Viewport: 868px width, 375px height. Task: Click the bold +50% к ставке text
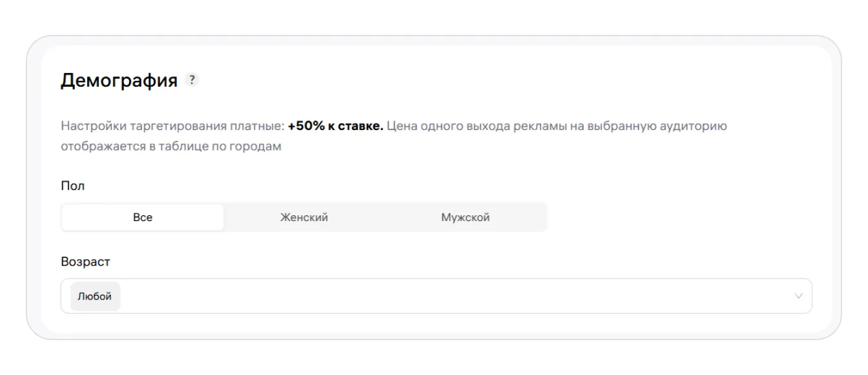(336, 126)
